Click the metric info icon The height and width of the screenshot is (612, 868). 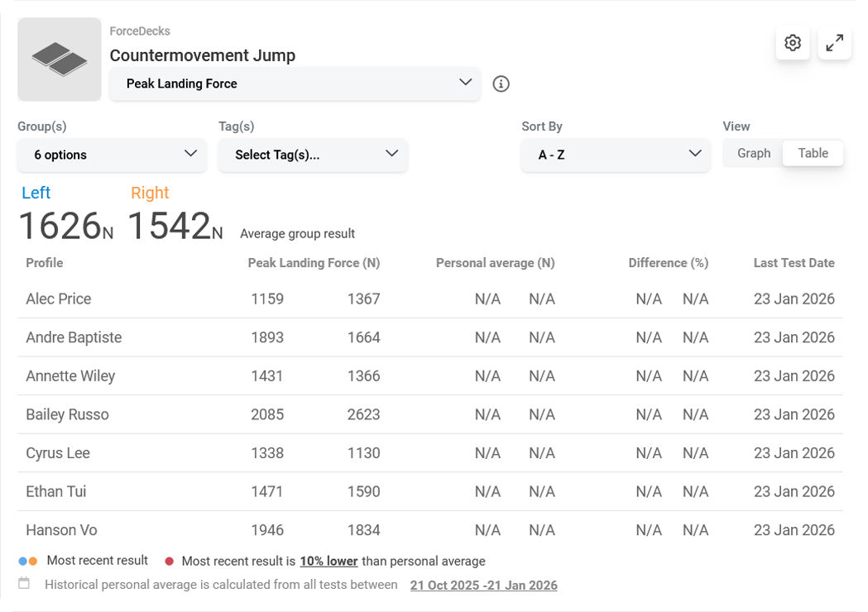point(501,84)
